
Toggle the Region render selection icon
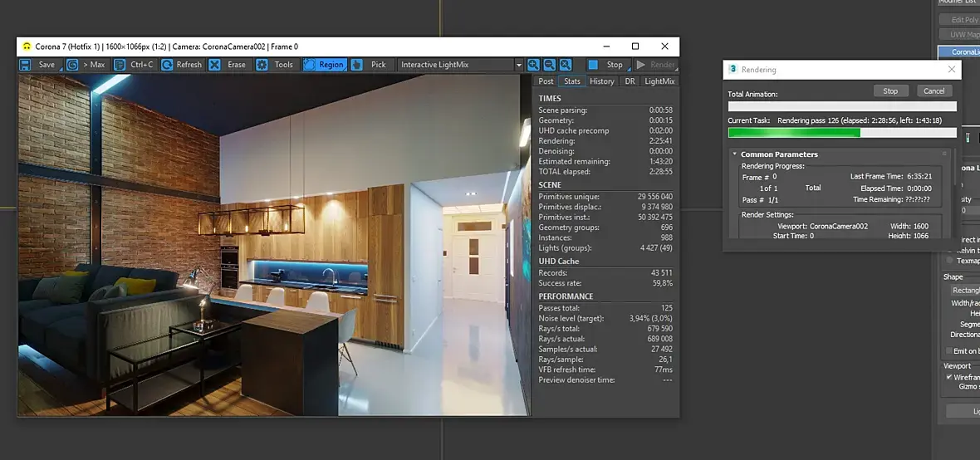tap(310, 65)
